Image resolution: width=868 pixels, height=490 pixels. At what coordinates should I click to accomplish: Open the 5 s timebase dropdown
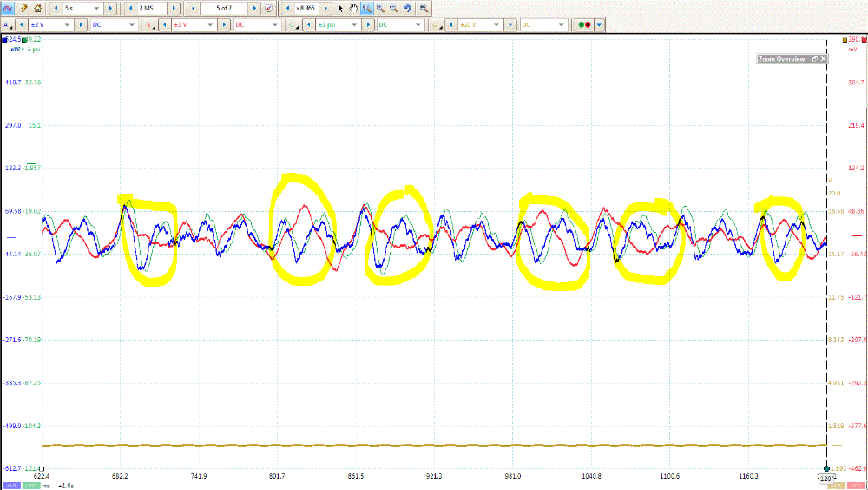tap(99, 8)
